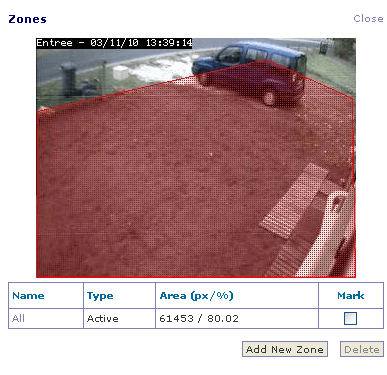Image resolution: width=387 pixels, height=375 pixels.
Task: Click the wooden pallet ramp in the image
Action: pyautogui.click(x=293, y=202)
